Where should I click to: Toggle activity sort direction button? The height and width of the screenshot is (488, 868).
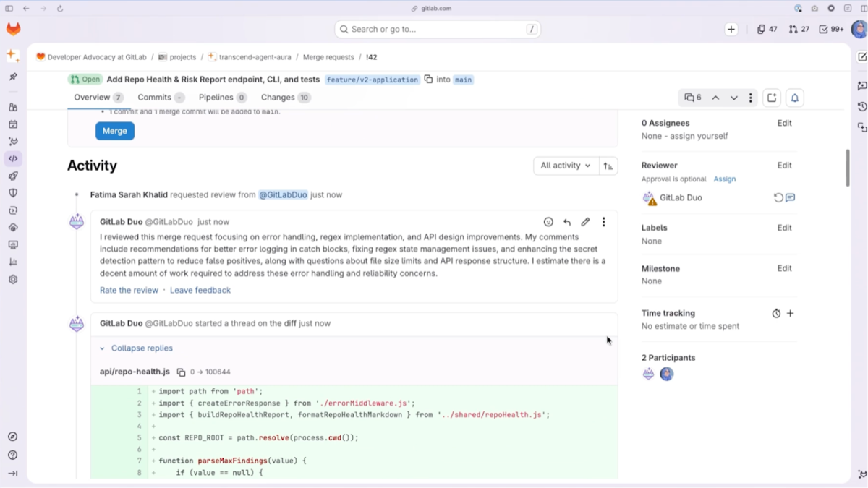click(608, 166)
